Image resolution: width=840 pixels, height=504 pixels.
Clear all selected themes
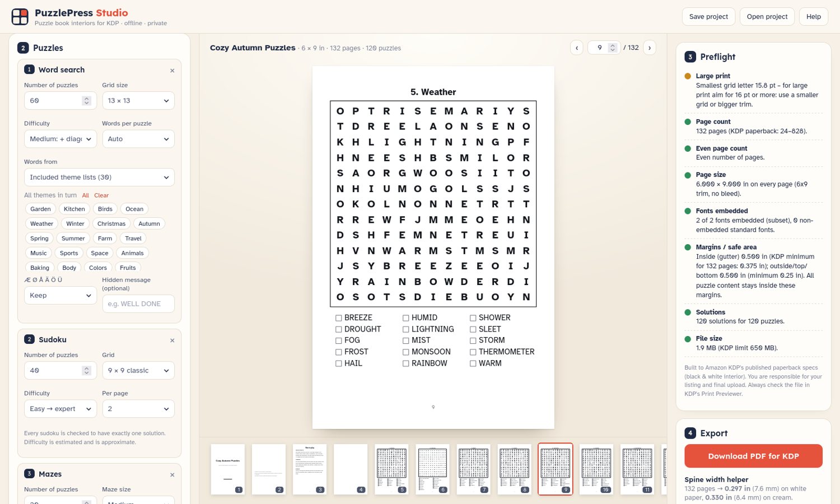(101, 195)
